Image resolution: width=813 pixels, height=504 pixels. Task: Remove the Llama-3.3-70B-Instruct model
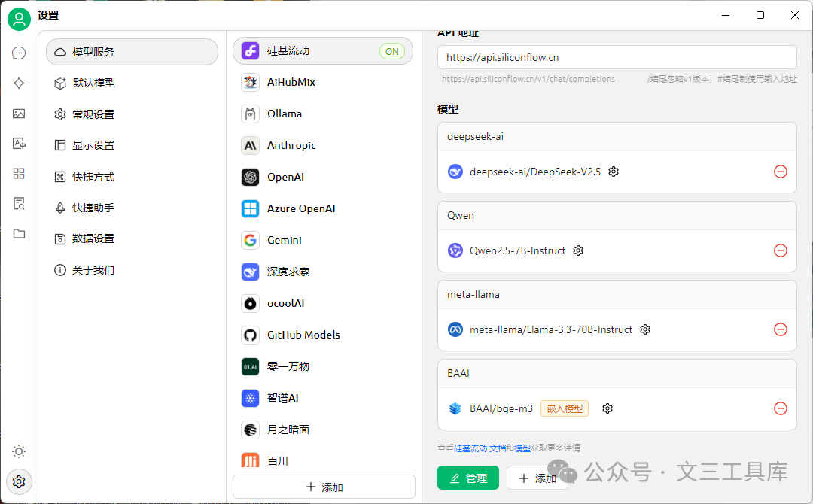(x=781, y=329)
